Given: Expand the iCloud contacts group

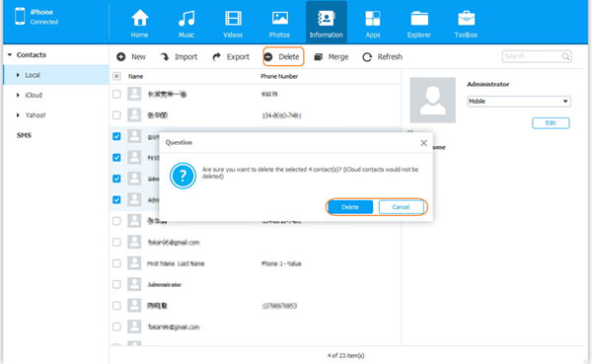Looking at the screenshot, I should [18, 95].
